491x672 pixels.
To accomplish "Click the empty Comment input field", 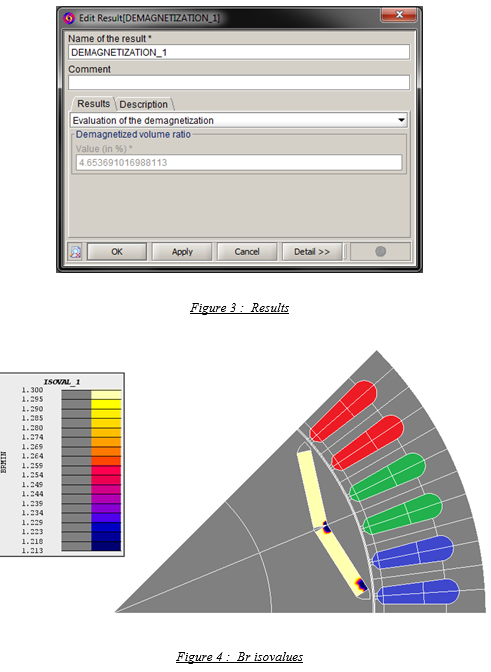I will (239, 82).
